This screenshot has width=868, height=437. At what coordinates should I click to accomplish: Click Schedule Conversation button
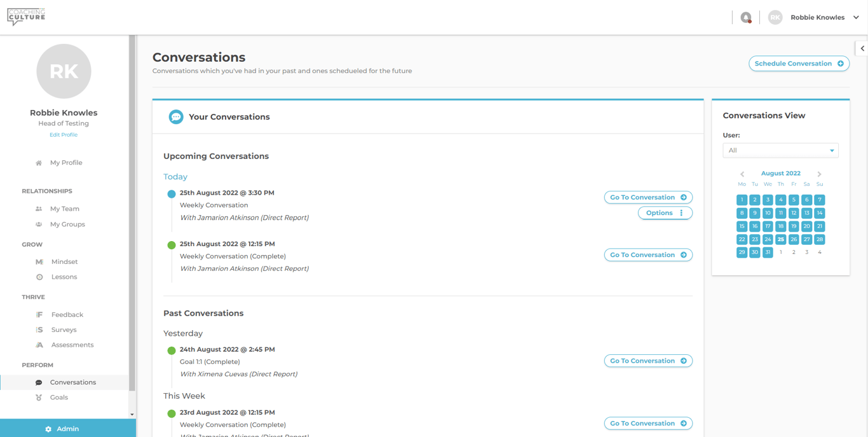pyautogui.click(x=799, y=64)
